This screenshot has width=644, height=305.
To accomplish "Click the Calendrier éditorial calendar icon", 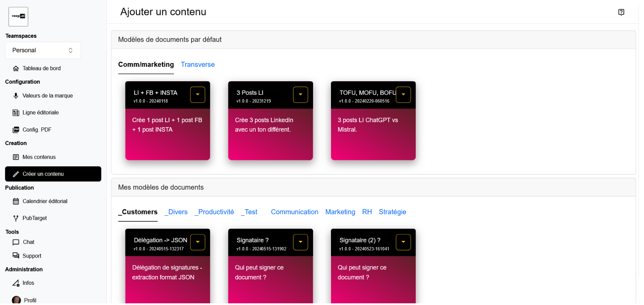I will pos(16,201).
